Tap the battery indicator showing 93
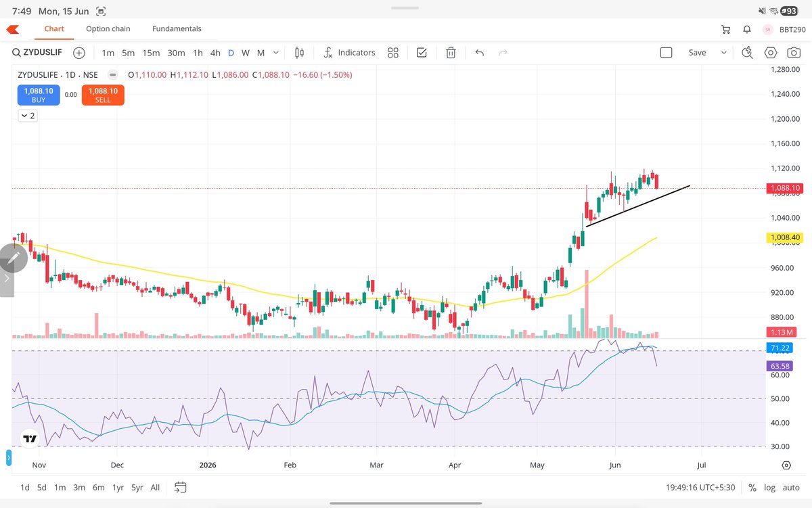This screenshot has height=508, width=812. click(x=790, y=11)
